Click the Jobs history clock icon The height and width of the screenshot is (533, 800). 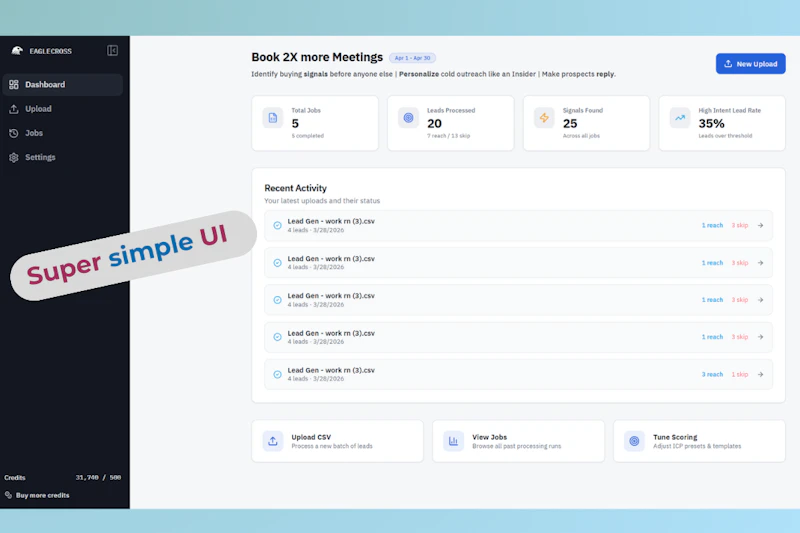click(x=14, y=133)
